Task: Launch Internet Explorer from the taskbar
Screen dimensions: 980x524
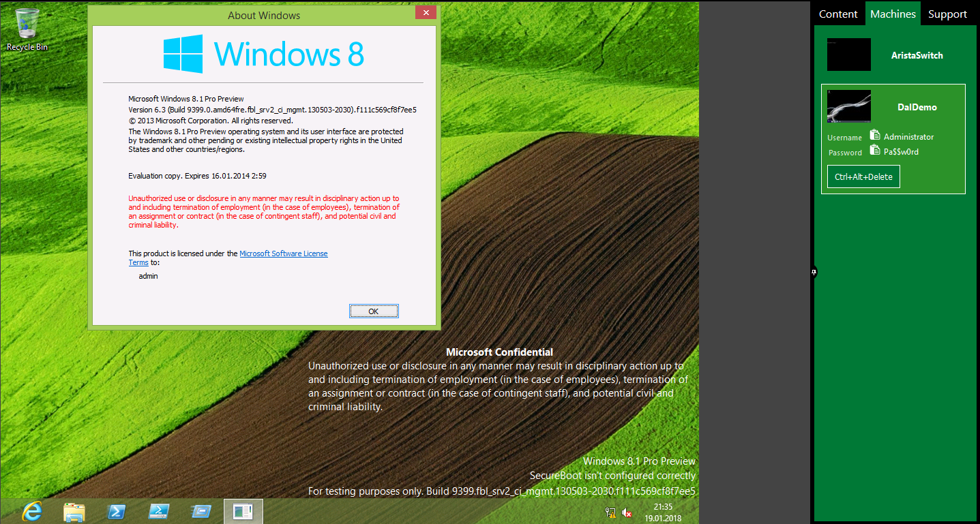Action: (x=32, y=511)
